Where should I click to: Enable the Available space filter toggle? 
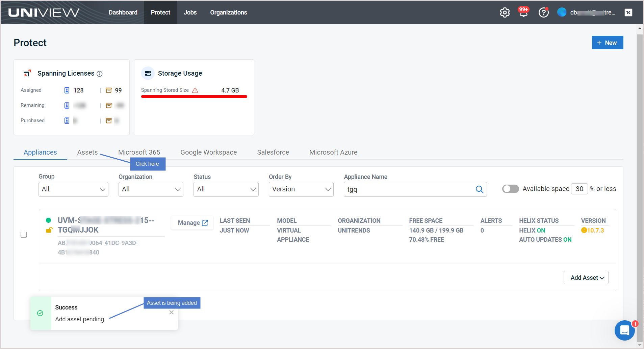tap(510, 189)
